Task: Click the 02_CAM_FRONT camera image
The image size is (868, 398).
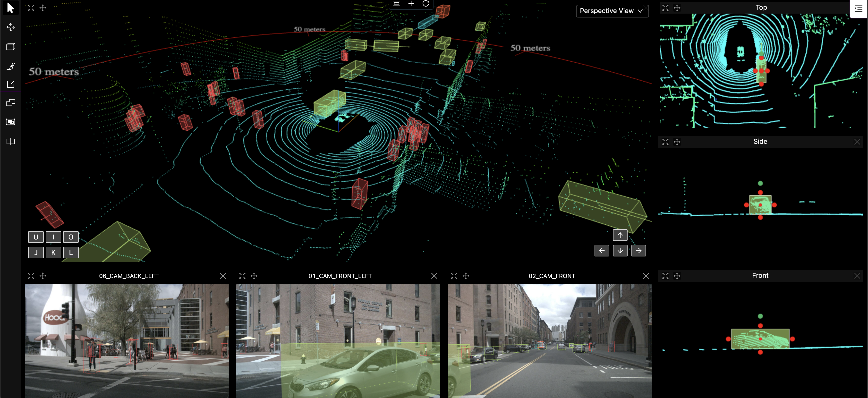Action: click(550, 341)
